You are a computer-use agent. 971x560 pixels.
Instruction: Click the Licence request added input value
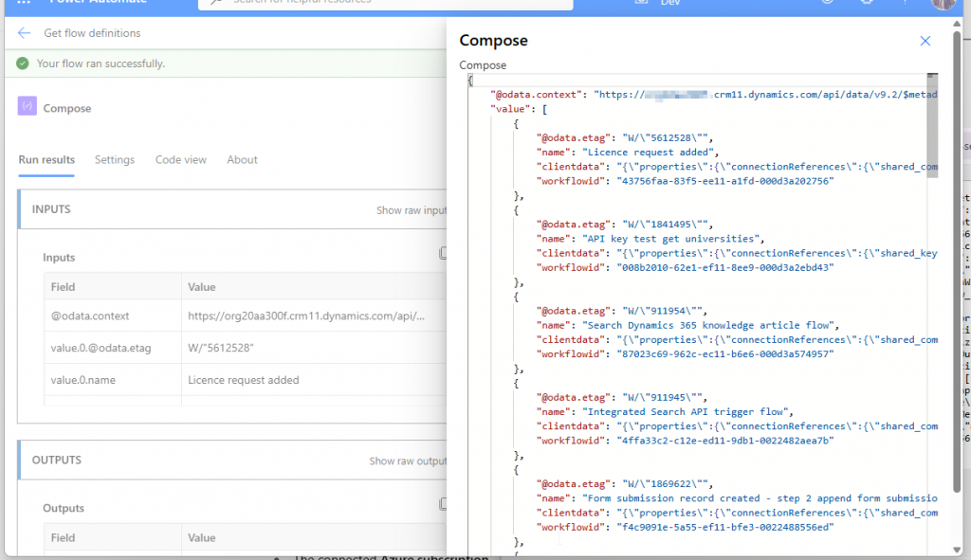click(244, 380)
